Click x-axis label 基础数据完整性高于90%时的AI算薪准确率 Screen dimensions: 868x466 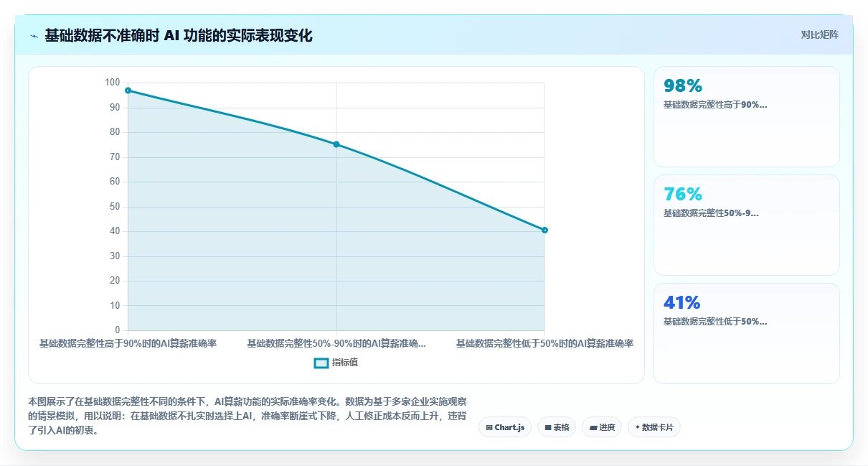(128, 344)
